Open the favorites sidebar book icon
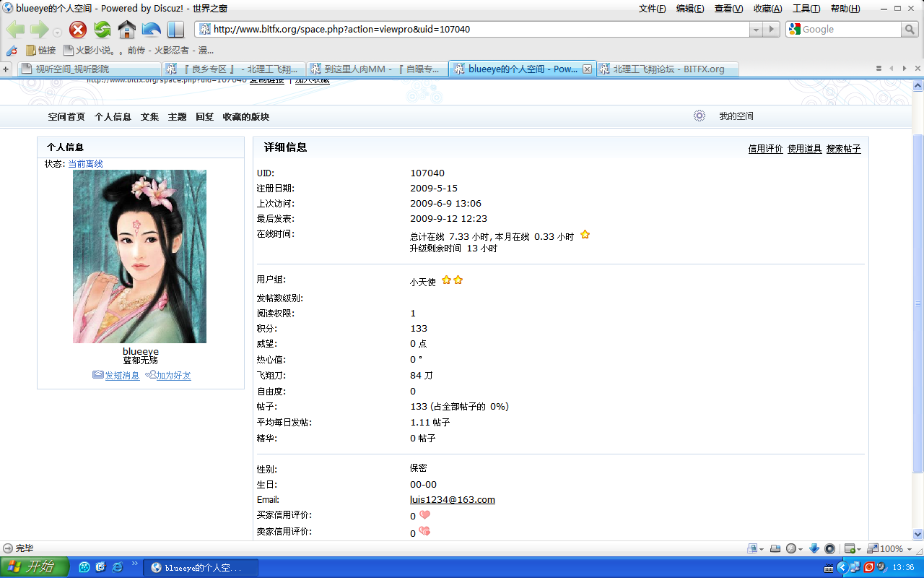This screenshot has height=578, width=924. 175,30
